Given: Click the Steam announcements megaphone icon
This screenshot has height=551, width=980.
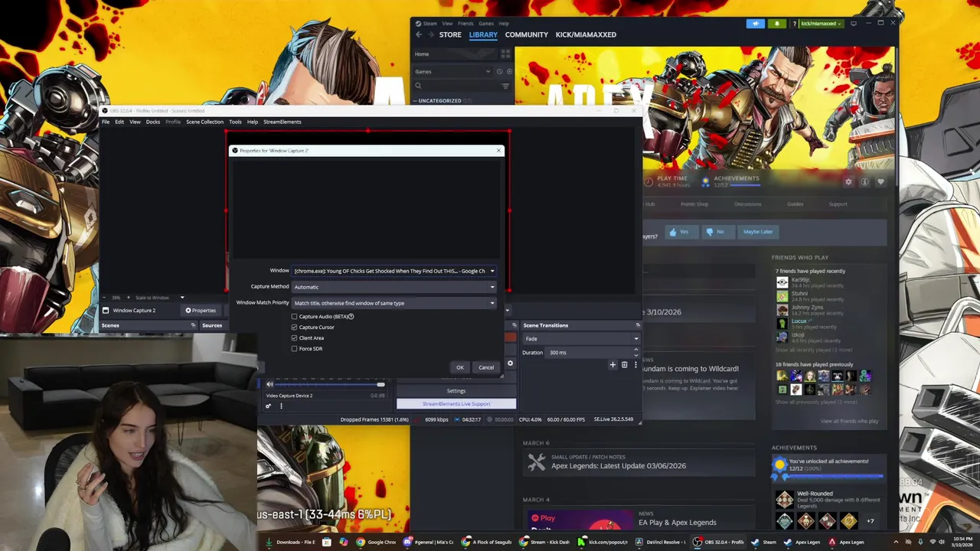Looking at the screenshot, I should pyautogui.click(x=756, y=23).
